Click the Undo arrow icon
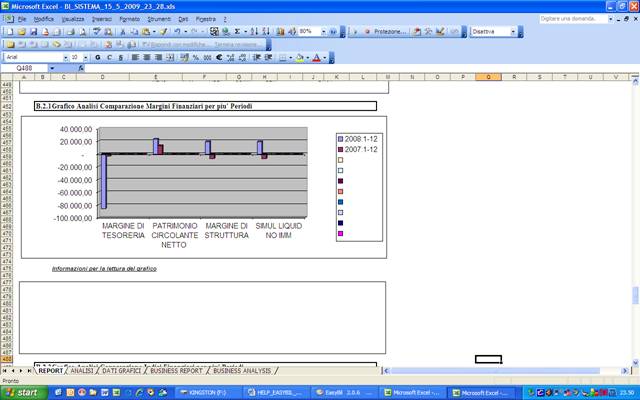This screenshot has height=400, width=640. [177, 32]
